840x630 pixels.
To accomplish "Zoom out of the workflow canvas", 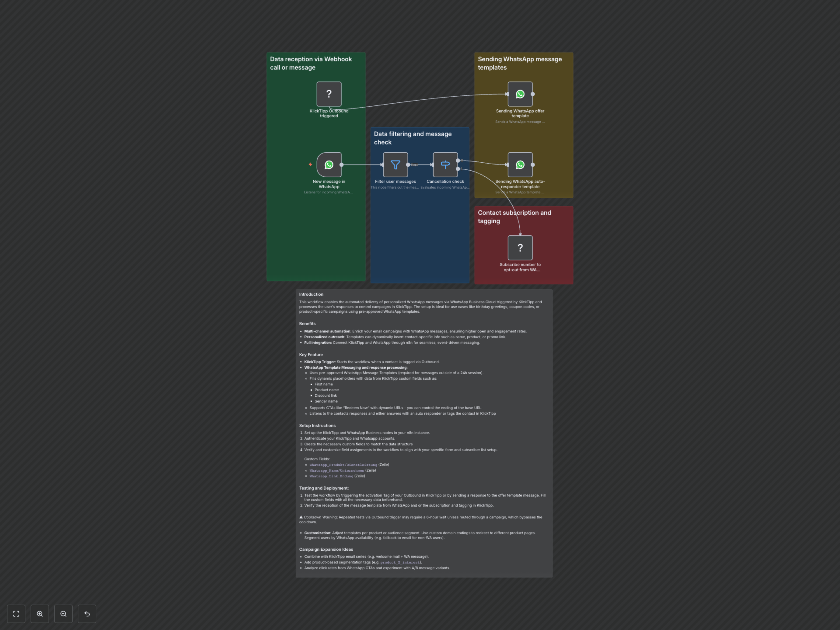I will pyautogui.click(x=63, y=614).
